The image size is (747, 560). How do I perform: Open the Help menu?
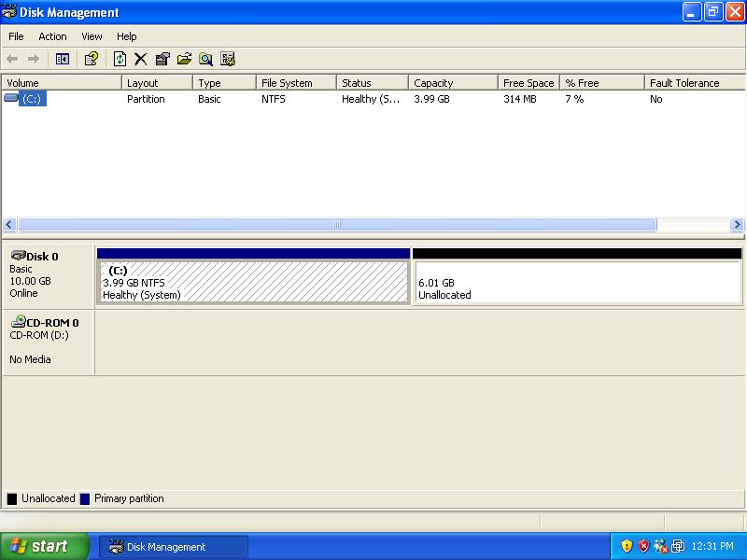click(x=127, y=36)
